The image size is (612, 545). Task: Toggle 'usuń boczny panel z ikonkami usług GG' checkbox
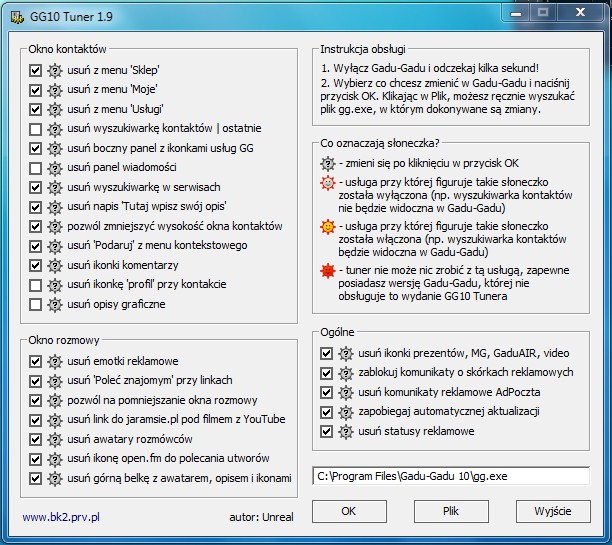click(x=35, y=148)
